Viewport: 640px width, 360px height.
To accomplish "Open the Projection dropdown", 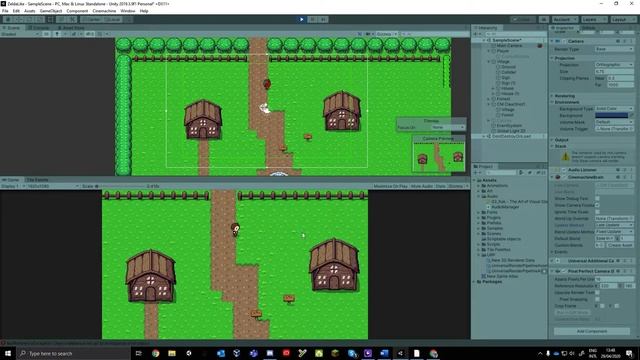I will click(614, 65).
